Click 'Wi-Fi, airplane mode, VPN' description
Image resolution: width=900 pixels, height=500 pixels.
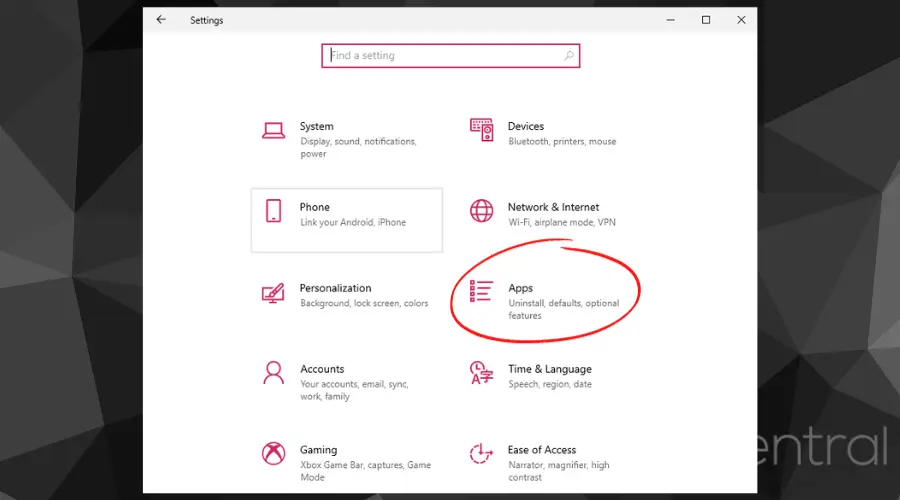coord(562,222)
